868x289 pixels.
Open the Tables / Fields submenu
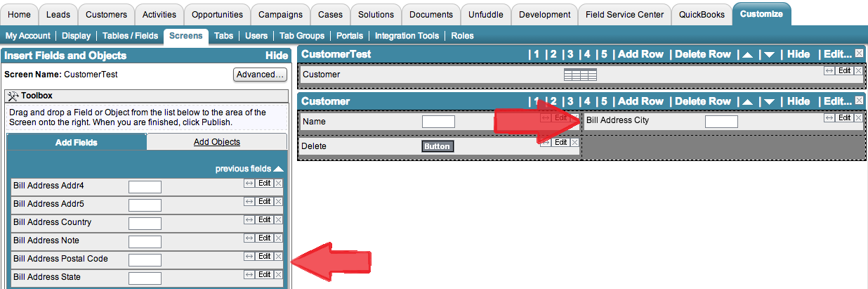[x=131, y=36]
